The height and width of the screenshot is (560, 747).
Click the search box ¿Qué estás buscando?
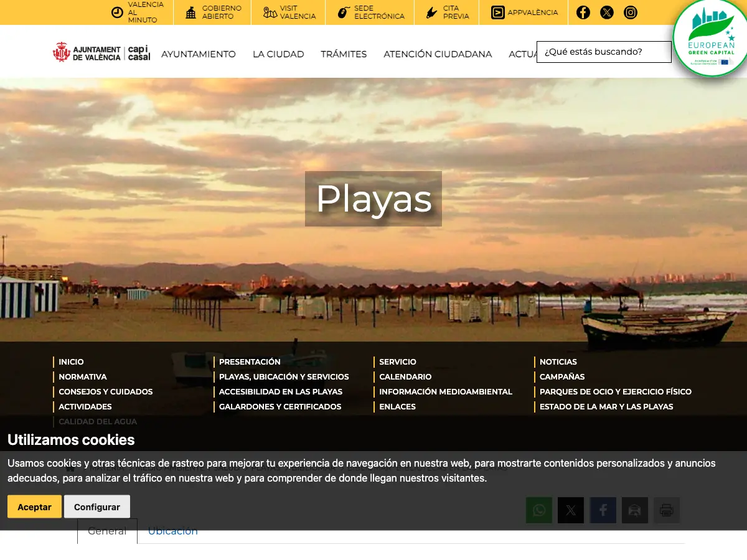(x=604, y=52)
